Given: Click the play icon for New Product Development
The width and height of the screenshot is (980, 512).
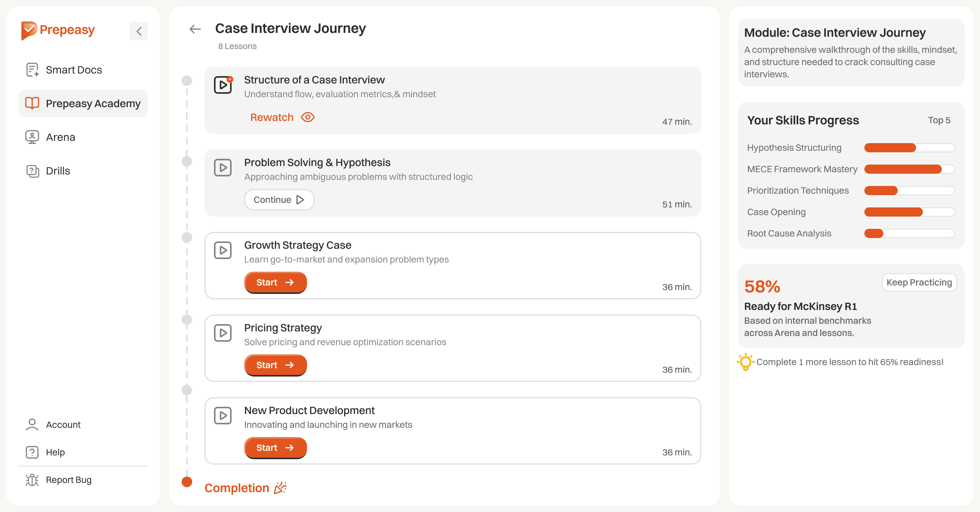Looking at the screenshot, I should click(x=223, y=416).
